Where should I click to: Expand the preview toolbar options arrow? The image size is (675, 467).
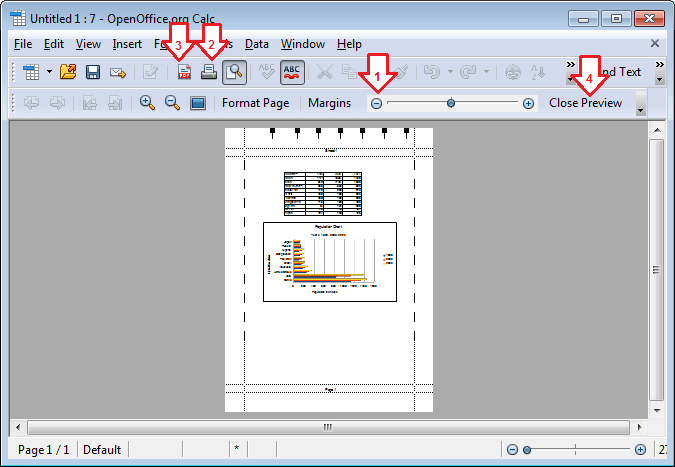point(640,109)
